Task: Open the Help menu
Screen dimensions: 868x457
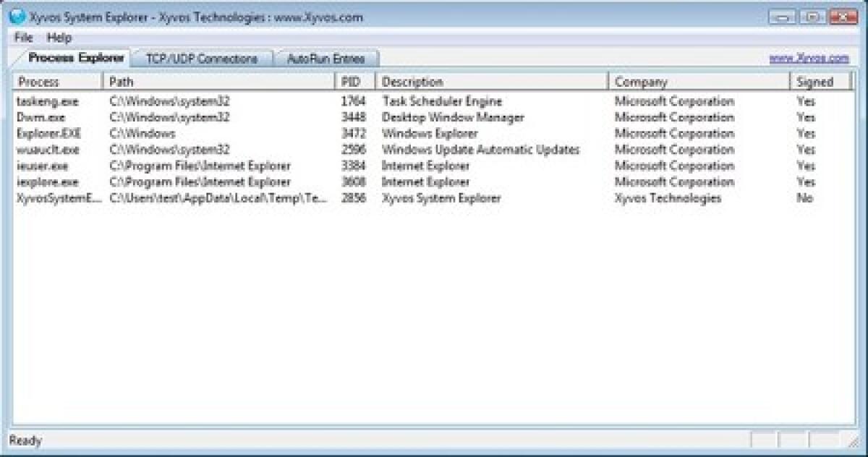Action: point(59,37)
